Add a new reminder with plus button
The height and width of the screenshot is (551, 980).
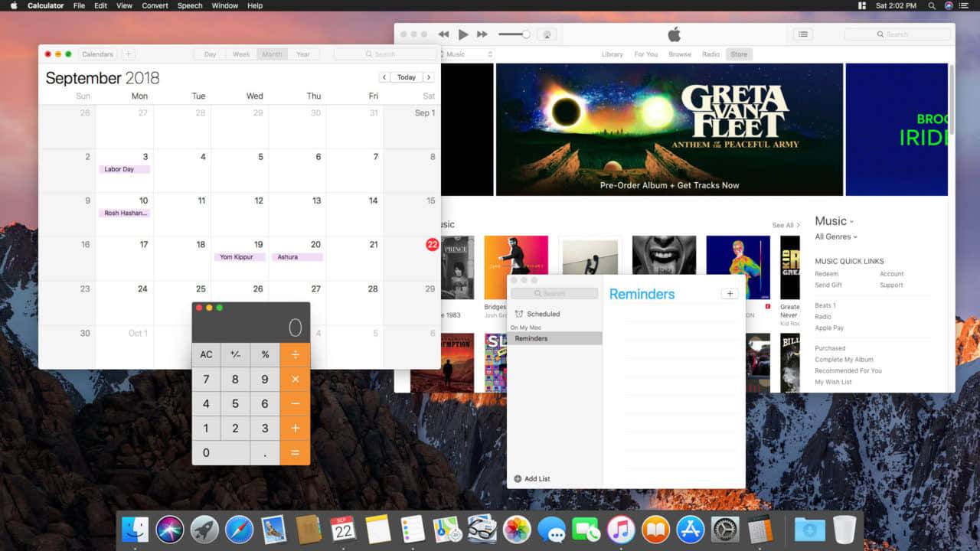730,294
